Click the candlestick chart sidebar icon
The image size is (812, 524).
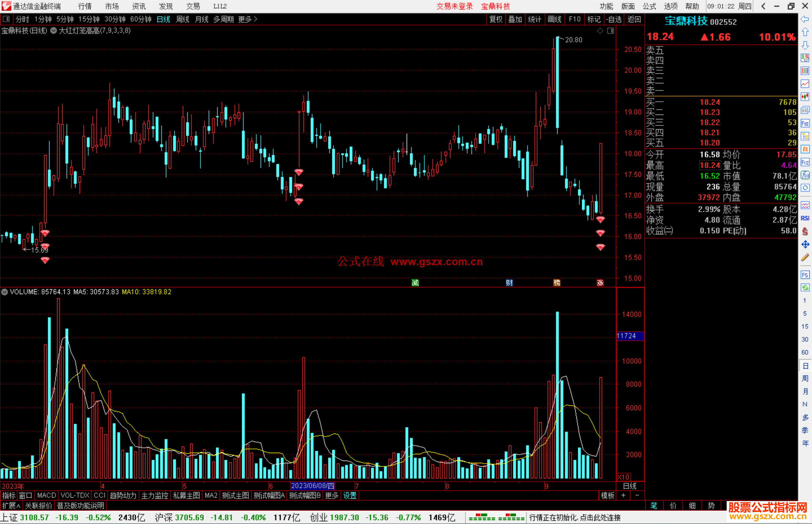pyautogui.click(x=805, y=97)
